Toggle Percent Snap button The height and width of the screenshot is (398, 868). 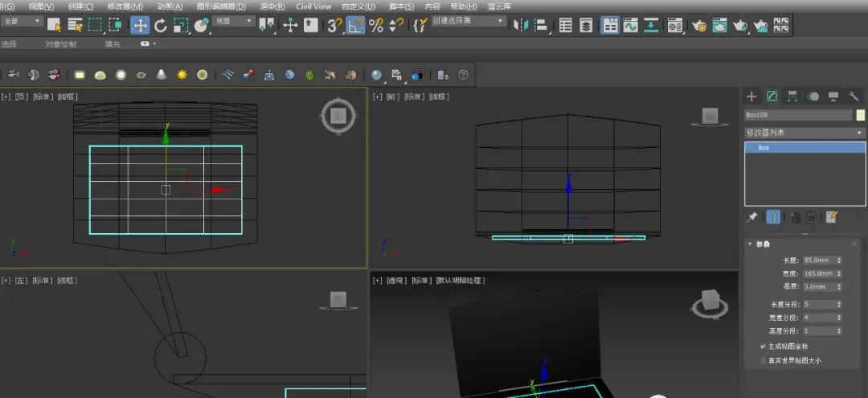point(376,25)
